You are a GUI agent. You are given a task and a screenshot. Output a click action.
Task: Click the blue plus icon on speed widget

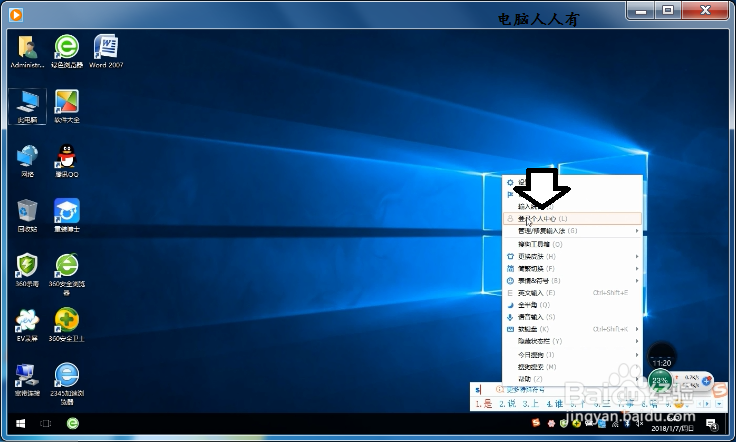pyautogui.click(x=706, y=381)
